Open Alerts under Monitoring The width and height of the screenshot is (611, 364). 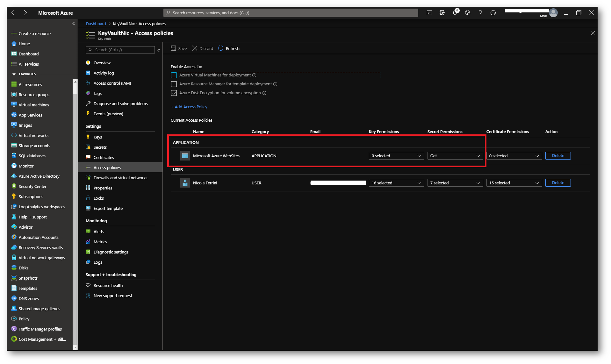(x=99, y=232)
